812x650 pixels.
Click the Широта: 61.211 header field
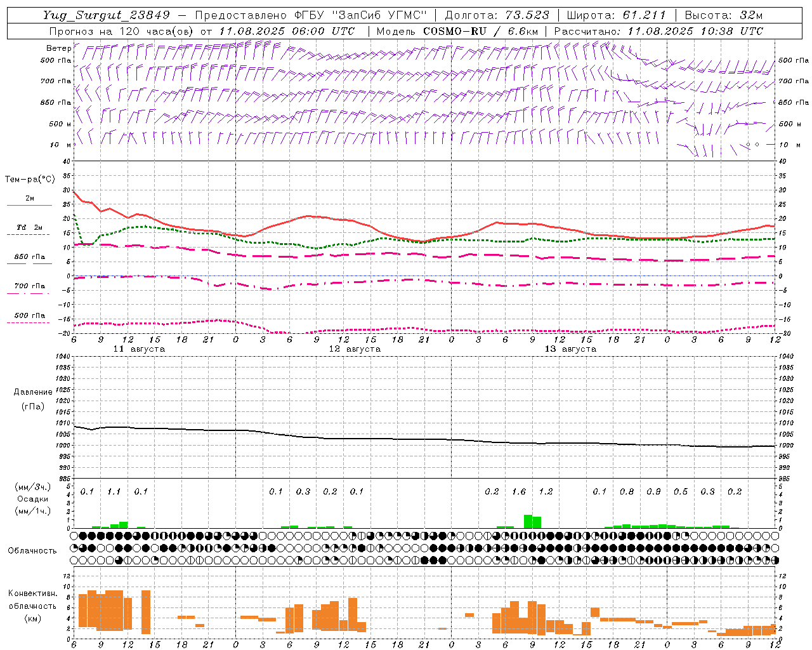[x=617, y=15]
